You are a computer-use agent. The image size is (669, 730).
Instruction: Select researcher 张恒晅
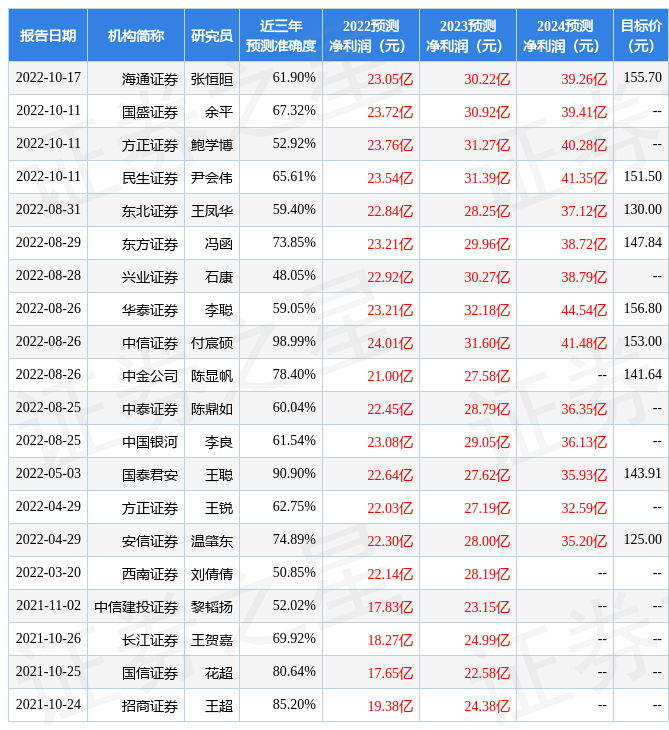click(212, 79)
